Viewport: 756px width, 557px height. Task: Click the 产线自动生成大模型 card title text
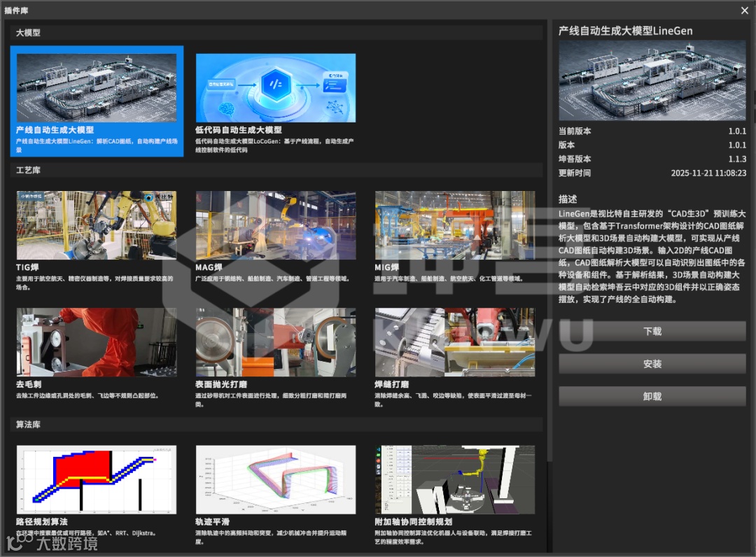click(55, 130)
